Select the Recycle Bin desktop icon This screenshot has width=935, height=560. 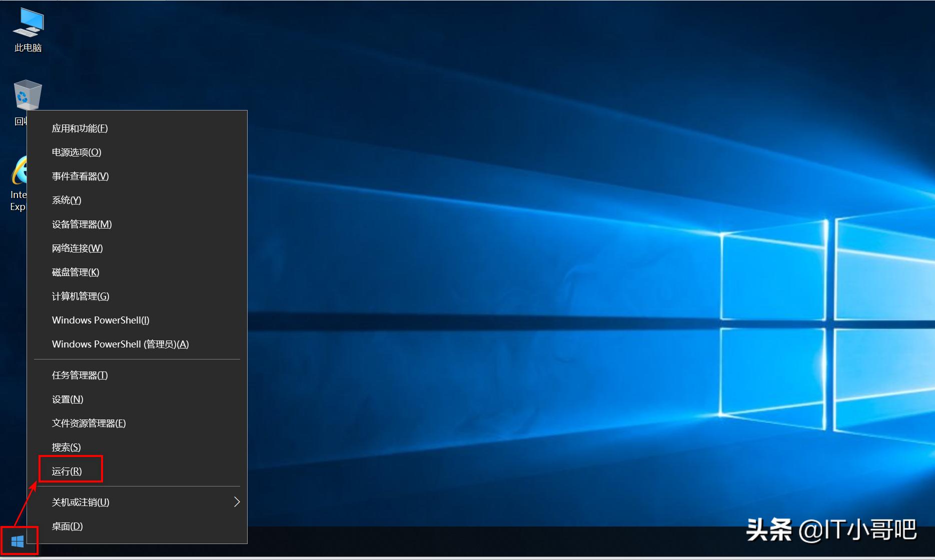pos(27,95)
